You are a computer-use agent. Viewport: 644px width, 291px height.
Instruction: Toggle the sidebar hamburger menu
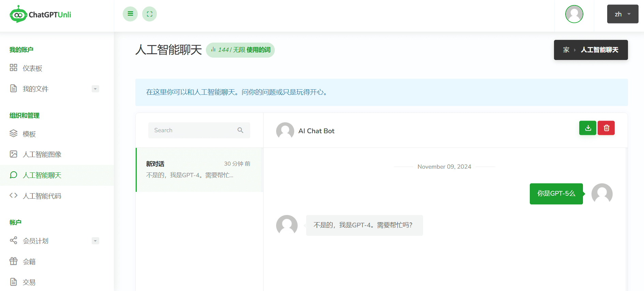(130, 14)
